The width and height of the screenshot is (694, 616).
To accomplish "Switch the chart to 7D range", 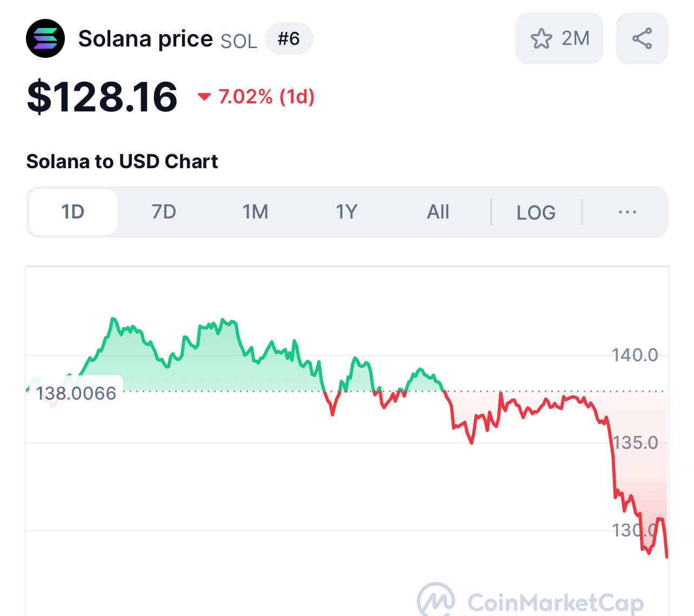I will point(164,212).
